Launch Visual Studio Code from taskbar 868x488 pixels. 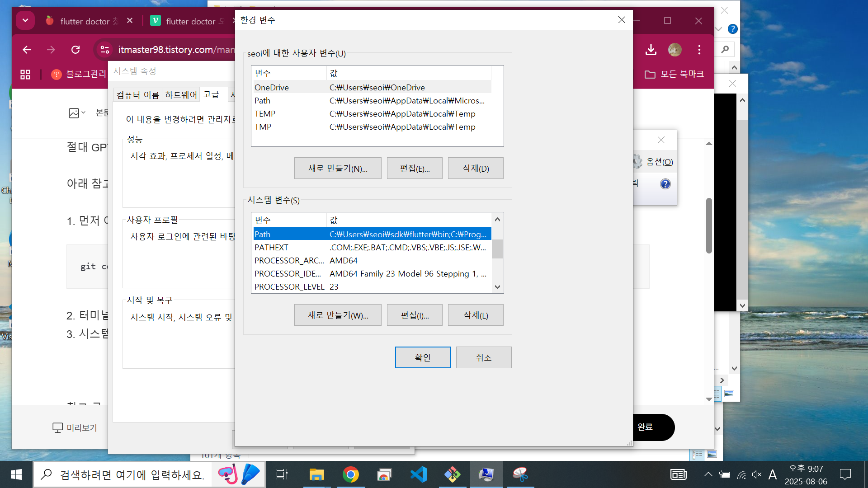tap(418, 474)
